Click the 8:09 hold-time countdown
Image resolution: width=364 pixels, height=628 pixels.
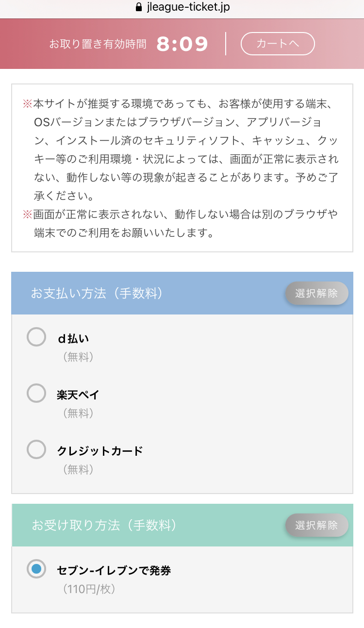(x=182, y=44)
